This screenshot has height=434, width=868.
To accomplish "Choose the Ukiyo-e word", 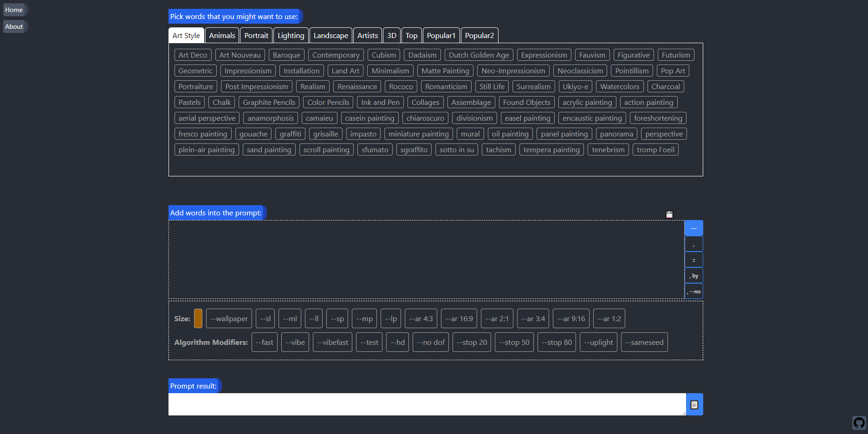I will 576,86.
